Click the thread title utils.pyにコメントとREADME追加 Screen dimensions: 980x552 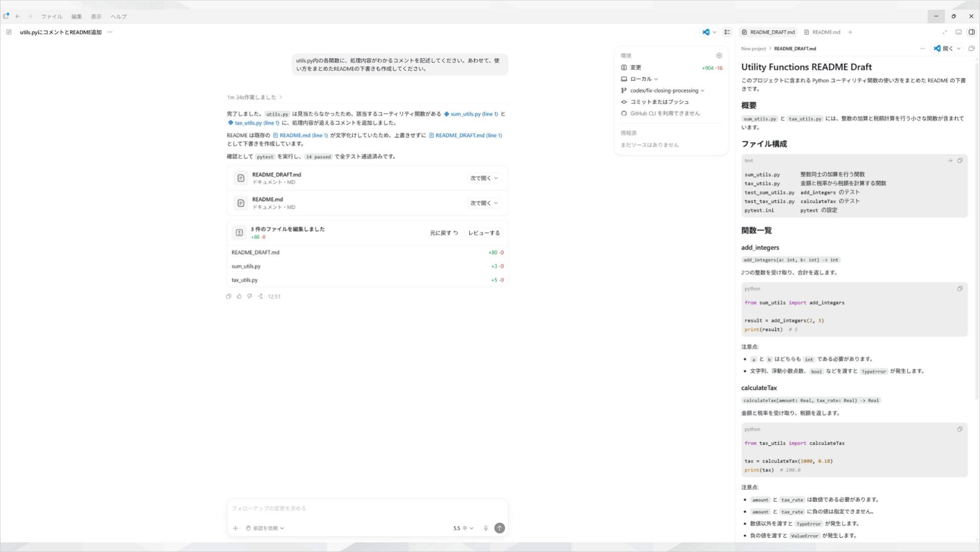pyautogui.click(x=61, y=32)
